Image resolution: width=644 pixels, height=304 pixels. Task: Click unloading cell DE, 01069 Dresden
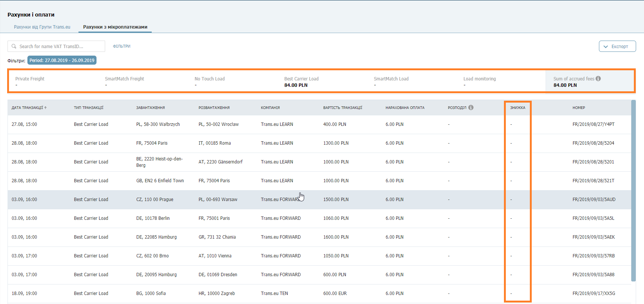(x=218, y=275)
